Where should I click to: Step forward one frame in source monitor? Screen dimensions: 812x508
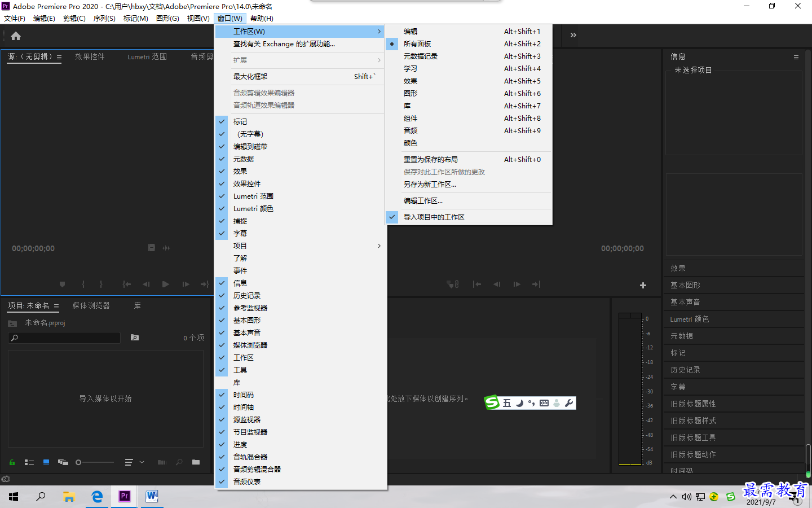186,284
